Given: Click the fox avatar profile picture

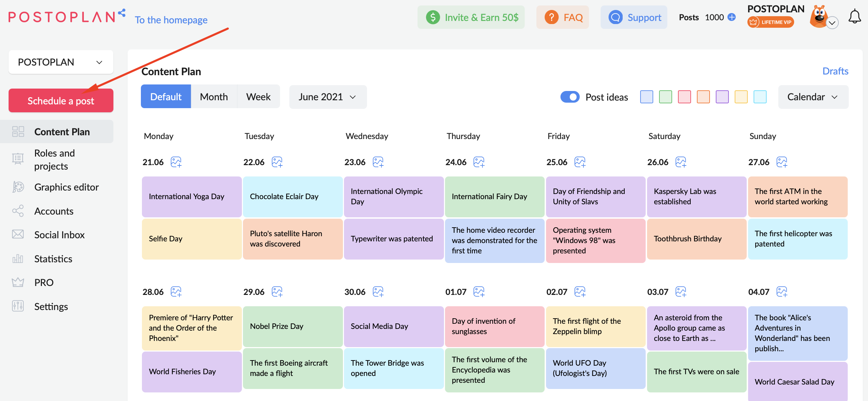Looking at the screenshot, I should [820, 16].
